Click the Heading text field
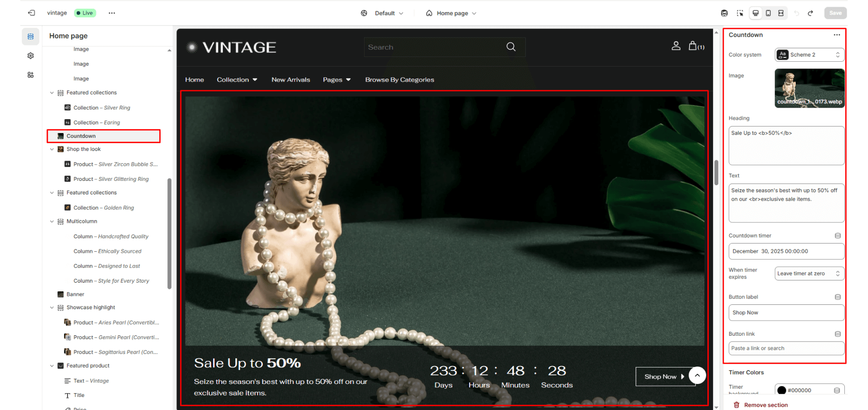The height and width of the screenshot is (410, 868). [787, 146]
